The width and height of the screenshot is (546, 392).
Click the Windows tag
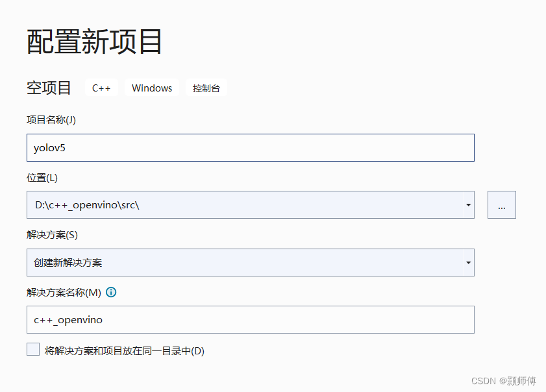coord(152,88)
